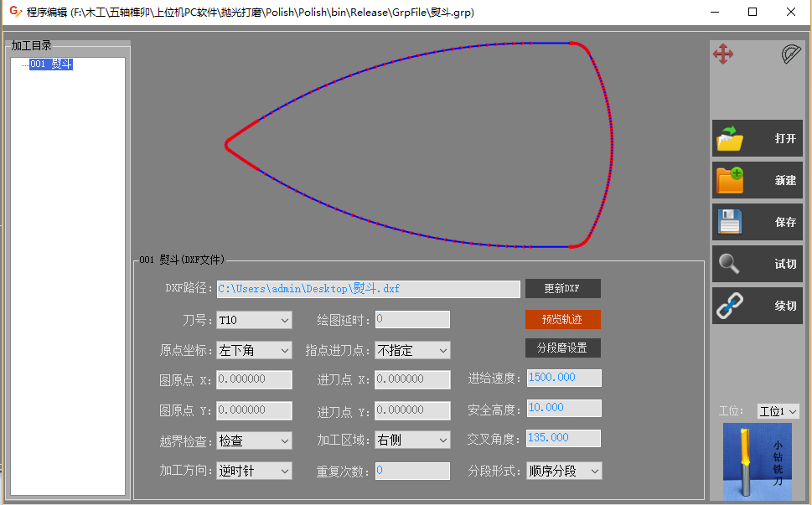Expand the 原点坐标 左下角 dropdown
812x505 pixels.
point(254,350)
